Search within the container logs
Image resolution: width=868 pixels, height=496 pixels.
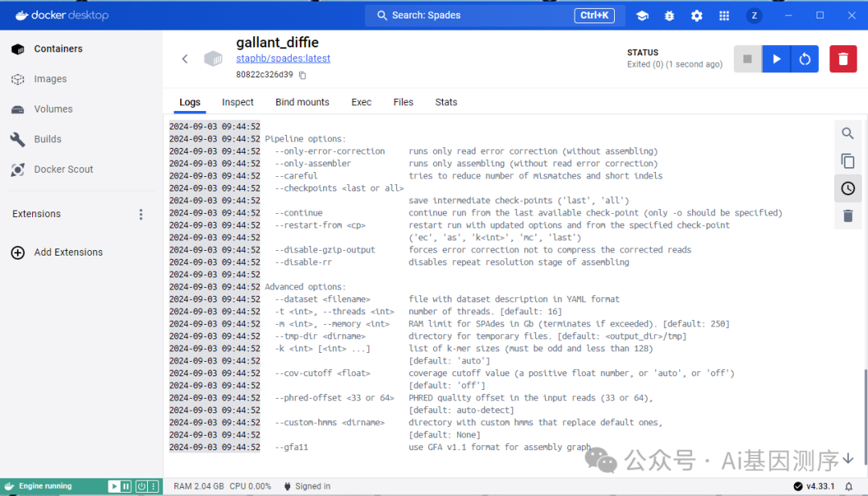tap(847, 133)
